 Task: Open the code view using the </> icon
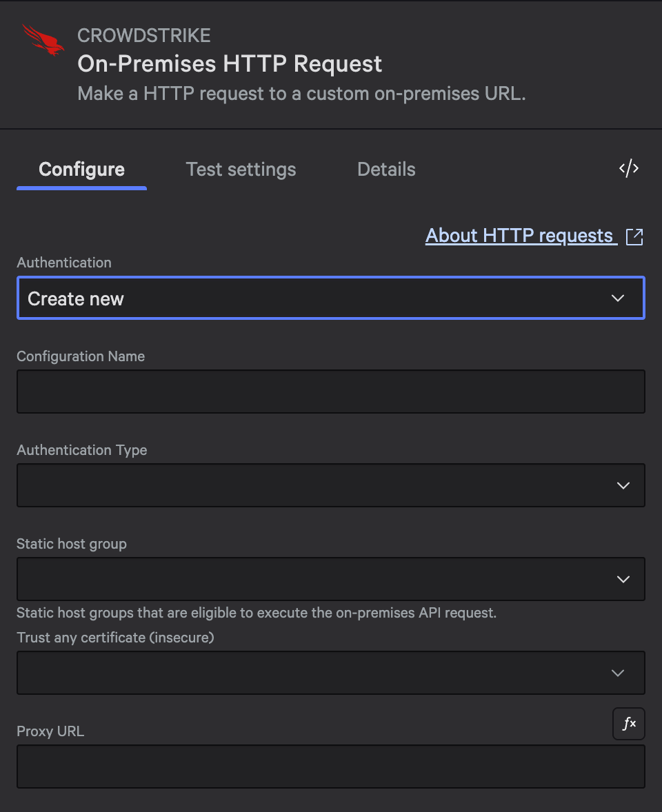(x=628, y=168)
